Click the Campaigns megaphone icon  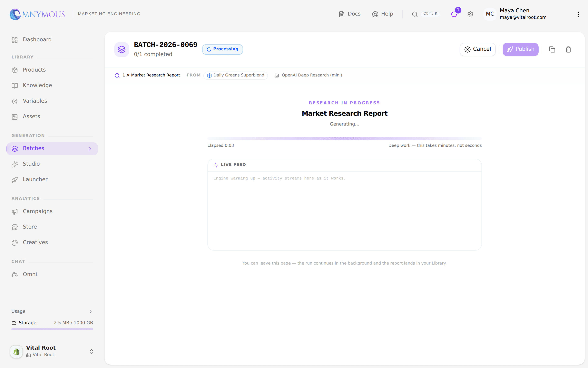click(15, 212)
